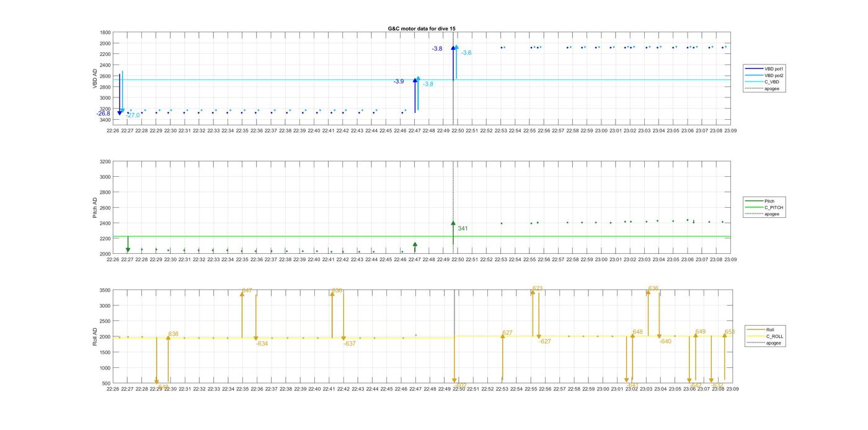Click the '-27.0' VBD data label
The width and height of the screenshot is (868, 430).
coord(133,115)
